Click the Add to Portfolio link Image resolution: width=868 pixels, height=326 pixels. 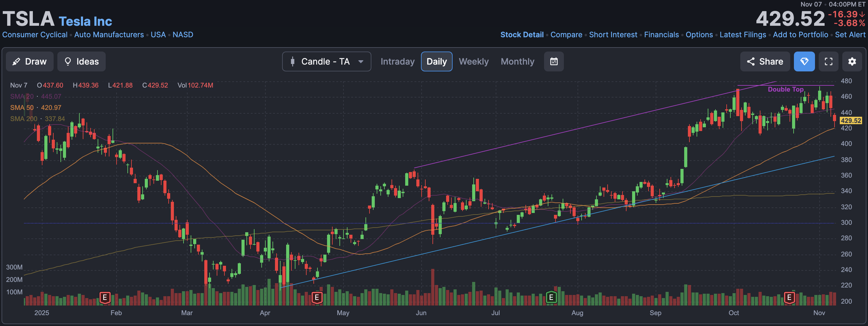(x=800, y=35)
